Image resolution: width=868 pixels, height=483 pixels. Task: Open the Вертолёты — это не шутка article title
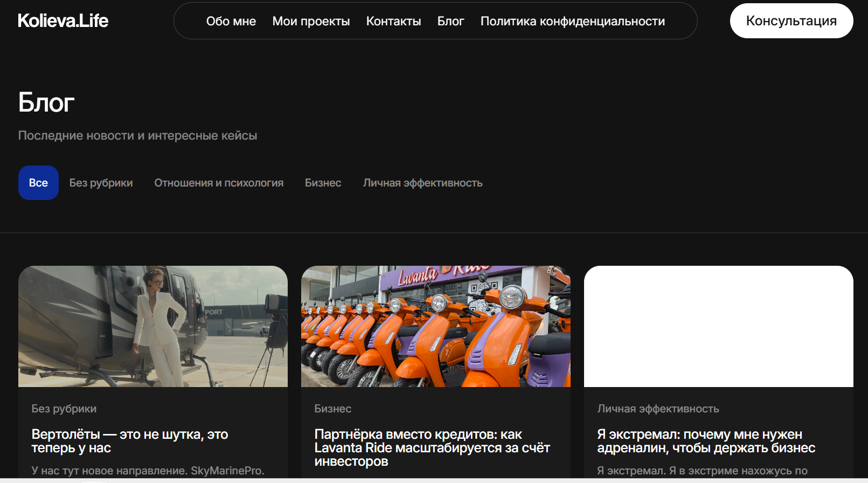(130, 441)
